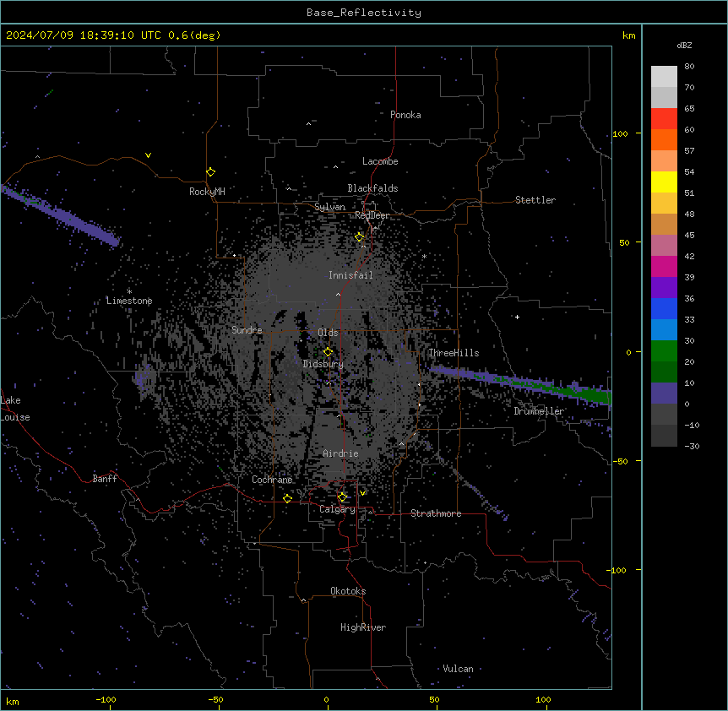Click the yellow diamond marker below RedDeer
This screenshot has height=711, width=728.
360,237
